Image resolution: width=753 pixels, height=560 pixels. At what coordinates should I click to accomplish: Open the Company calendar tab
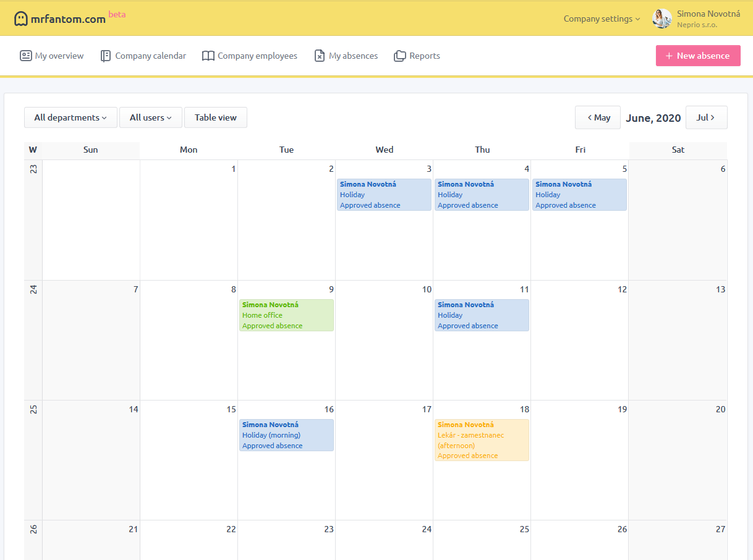tap(143, 56)
